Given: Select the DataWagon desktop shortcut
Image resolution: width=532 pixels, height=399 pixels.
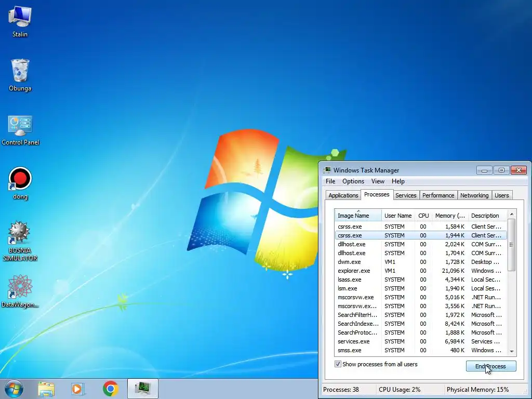Looking at the screenshot, I should coord(20,291).
